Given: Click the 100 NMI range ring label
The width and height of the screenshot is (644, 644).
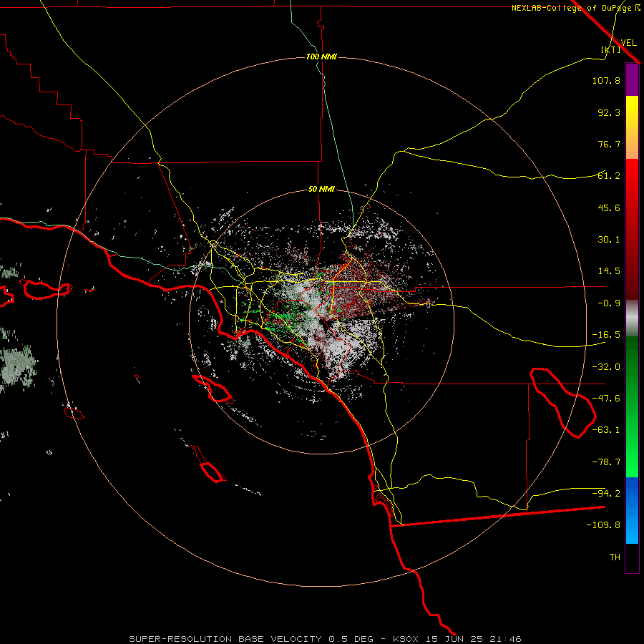Looking at the screenshot, I should (x=321, y=57).
